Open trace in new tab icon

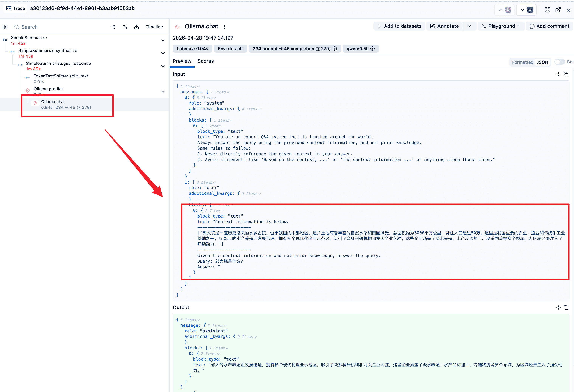pyautogui.click(x=558, y=10)
